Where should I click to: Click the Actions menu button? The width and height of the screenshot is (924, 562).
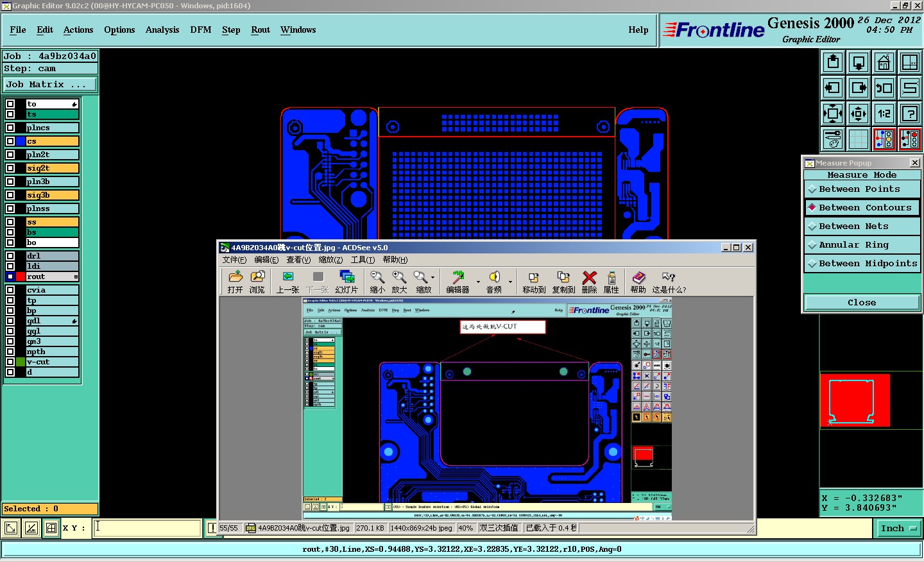tap(78, 30)
